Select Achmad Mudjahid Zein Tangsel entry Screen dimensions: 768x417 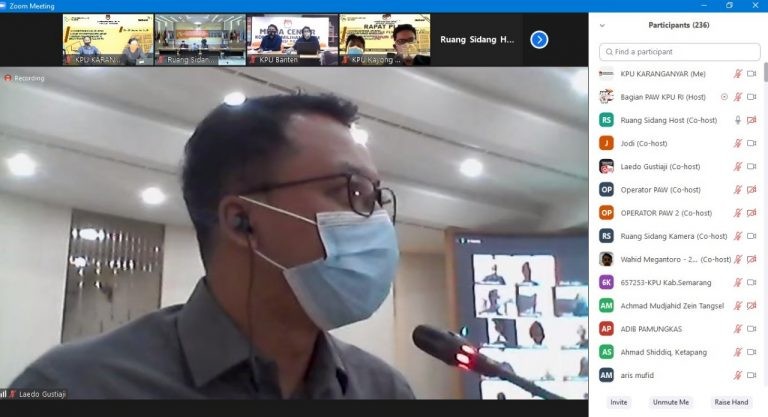click(x=670, y=305)
